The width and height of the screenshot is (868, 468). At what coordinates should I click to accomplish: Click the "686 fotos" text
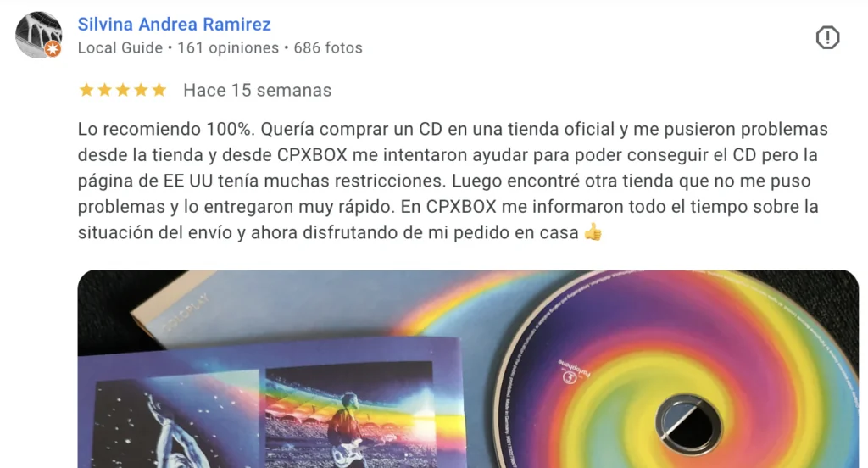(x=328, y=47)
